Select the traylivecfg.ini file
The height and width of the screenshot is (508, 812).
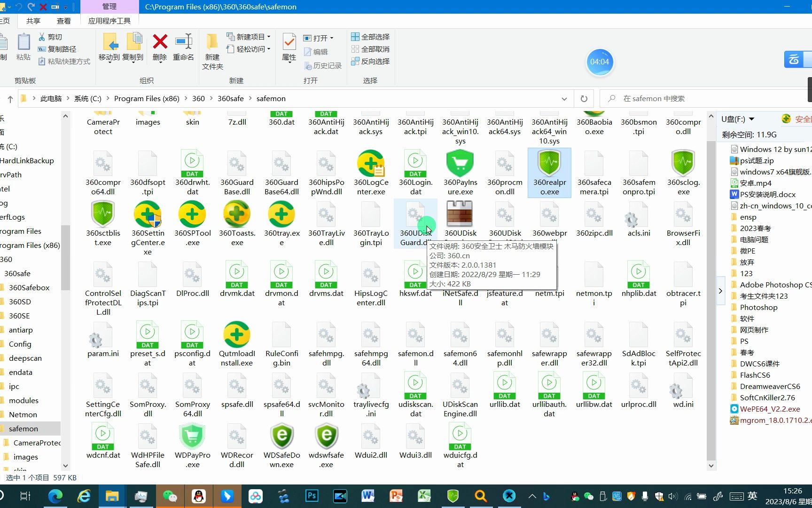click(x=371, y=395)
